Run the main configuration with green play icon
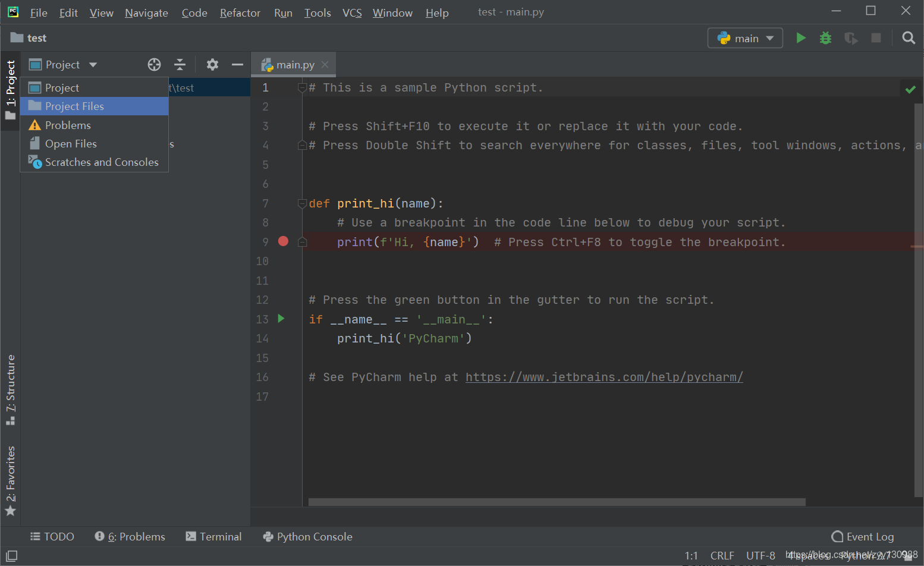Viewport: 924px width, 566px height. [x=801, y=38]
